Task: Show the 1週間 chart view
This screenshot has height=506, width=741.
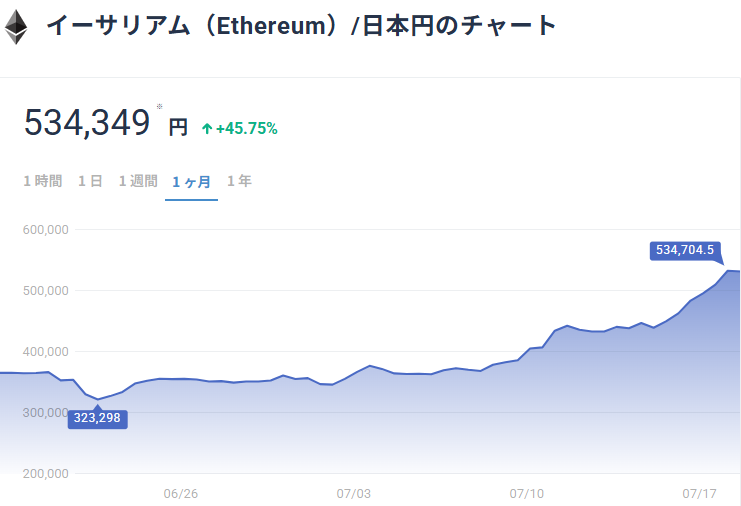Action: (138, 181)
